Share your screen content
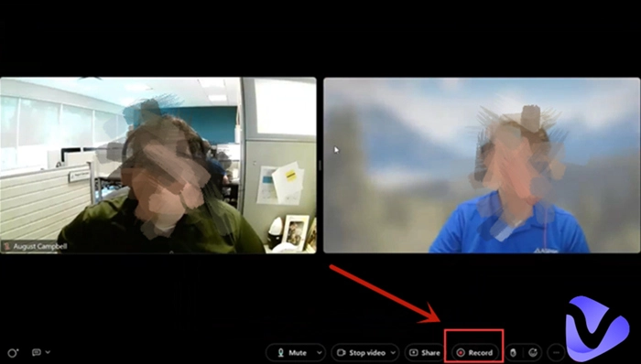Screen dimensions: 641x364 (x=425, y=353)
